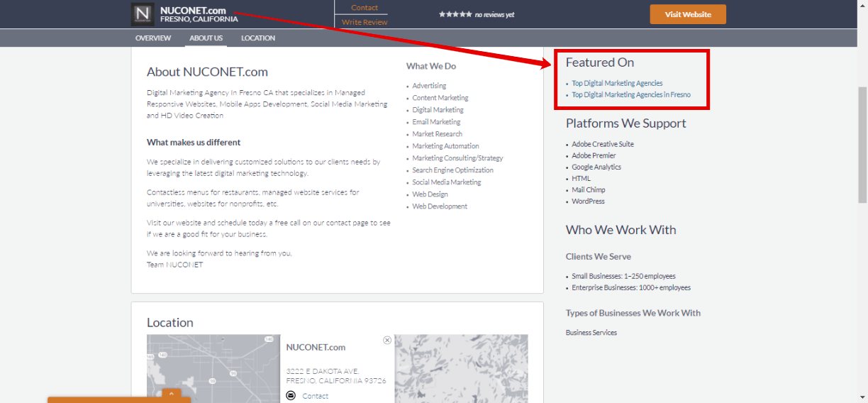Click the no reviews yet text
The height and width of the screenshot is (403, 868).
coord(495,14)
